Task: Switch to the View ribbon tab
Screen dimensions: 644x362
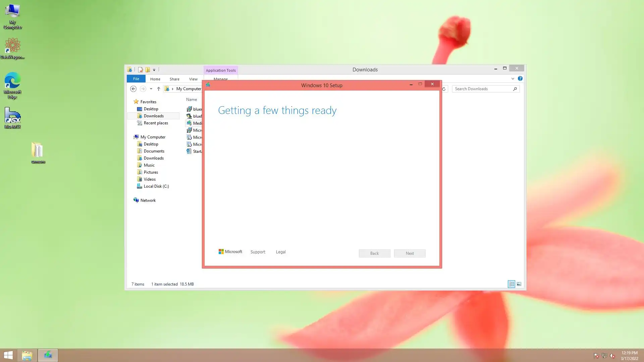Action: [x=193, y=79]
